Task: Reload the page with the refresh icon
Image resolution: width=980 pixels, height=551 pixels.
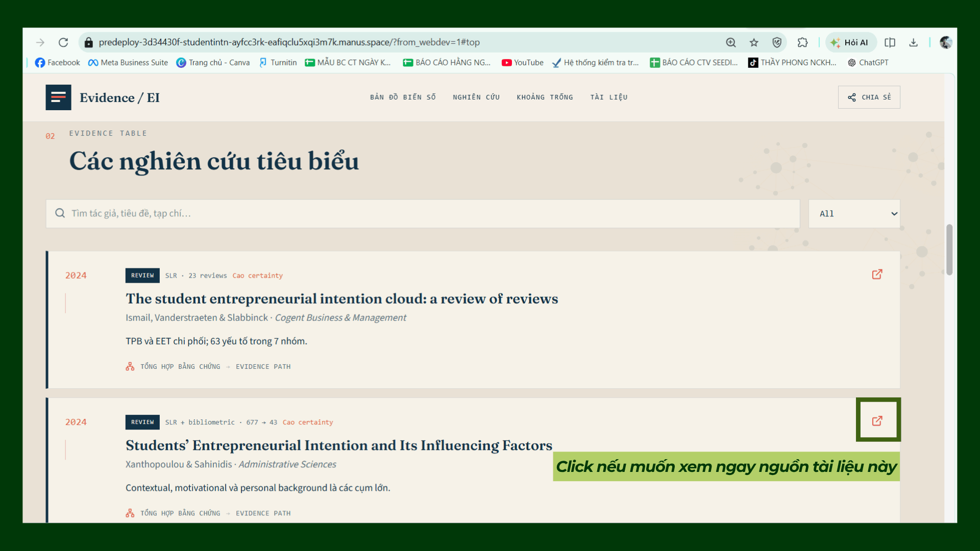Action: point(63,42)
